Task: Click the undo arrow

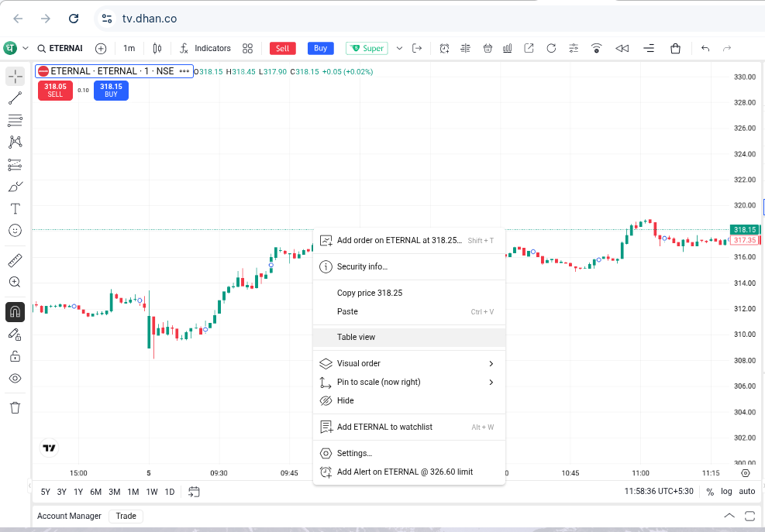Action: 705,48
